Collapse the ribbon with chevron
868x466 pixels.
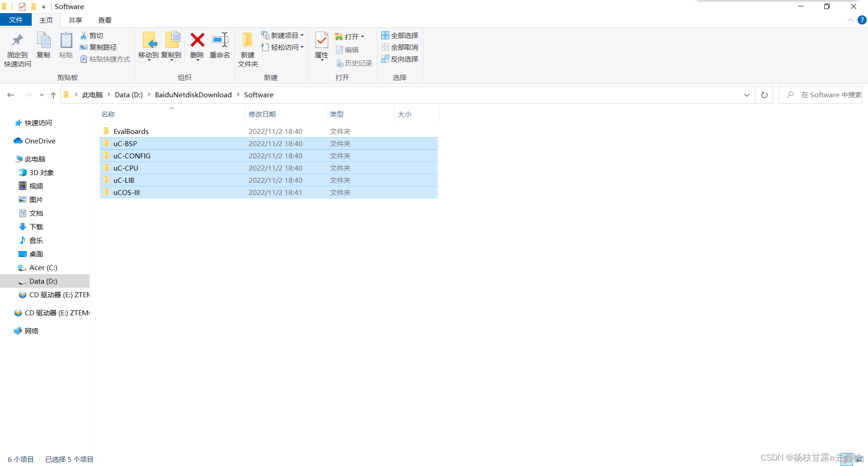(850, 20)
